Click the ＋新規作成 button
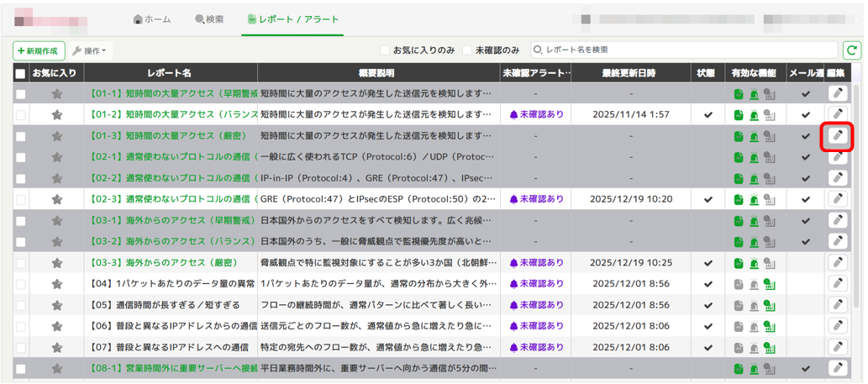The image size is (868, 384). (x=39, y=50)
